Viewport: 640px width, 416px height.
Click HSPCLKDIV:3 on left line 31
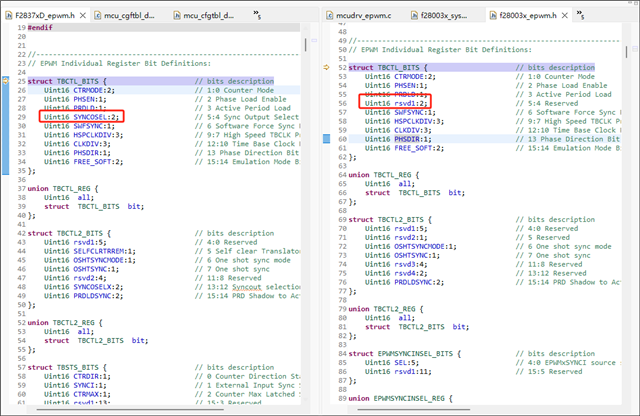coord(98,135)
